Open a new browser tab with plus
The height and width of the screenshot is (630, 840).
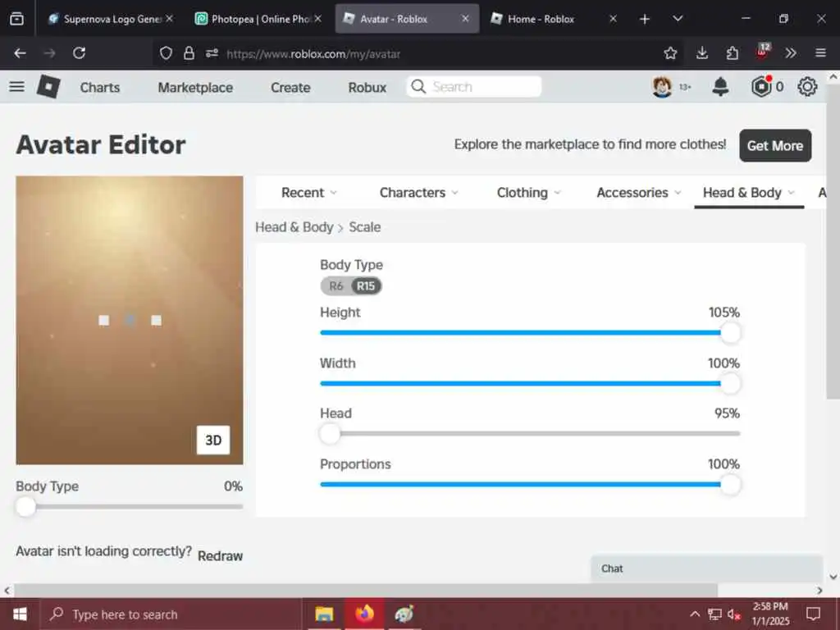(645, 20)
